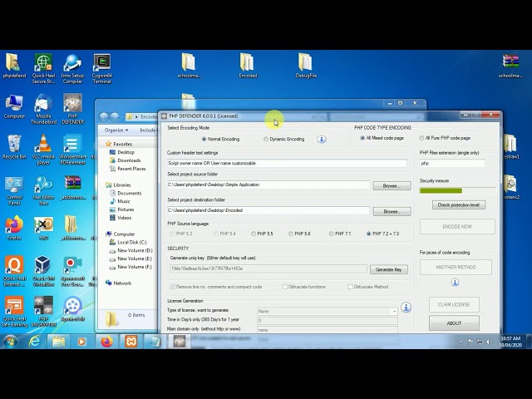
Task: Open Internet Explorer from taskbar
Action: (x=34, y=342)
